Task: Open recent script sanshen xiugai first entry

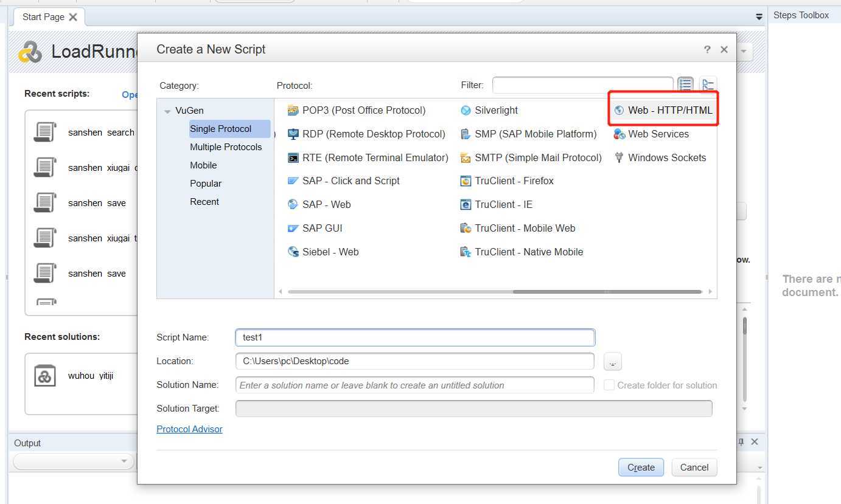Action: [x=101, y=167]
